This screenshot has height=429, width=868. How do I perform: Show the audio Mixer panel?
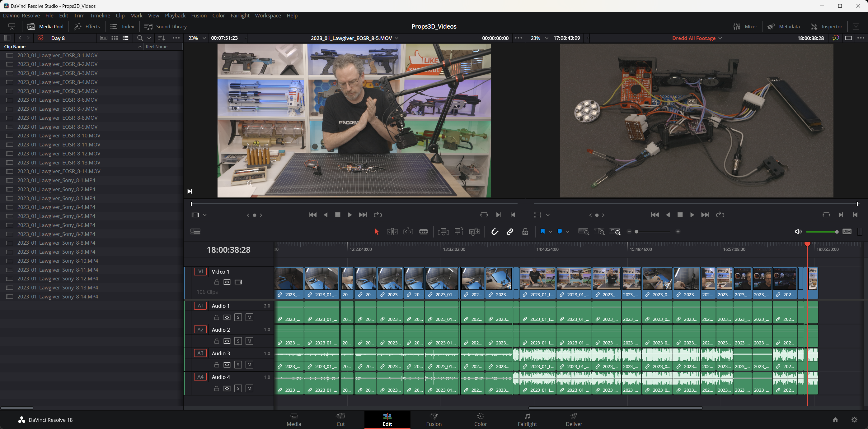tap(745, 26)
